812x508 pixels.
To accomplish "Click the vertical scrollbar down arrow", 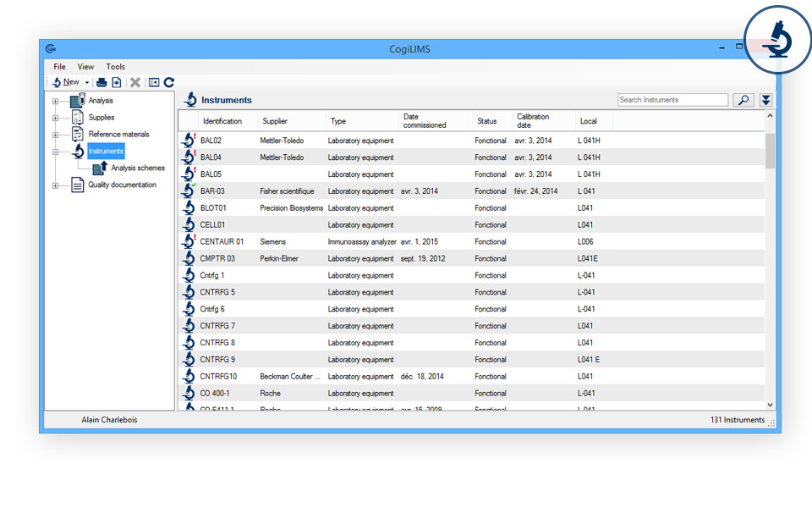I will [x=770, y=406].
